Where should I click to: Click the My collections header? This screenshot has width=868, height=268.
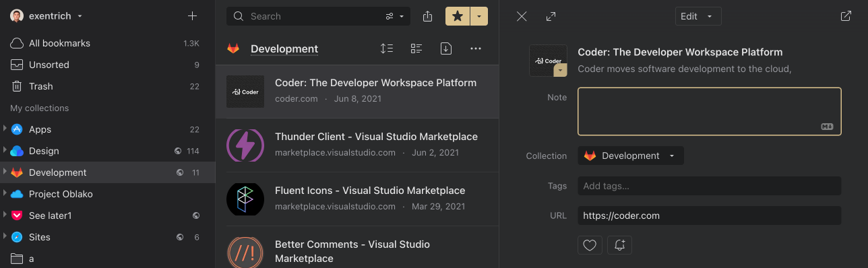pyautogui.click(x=39, y=108)
